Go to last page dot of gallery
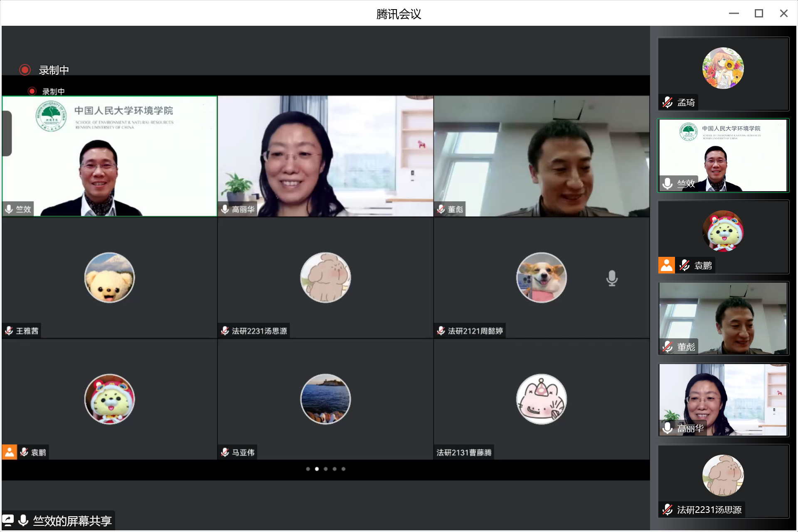Image resolution: width=798 pixels, height=532 pixels. click(344, 469)
